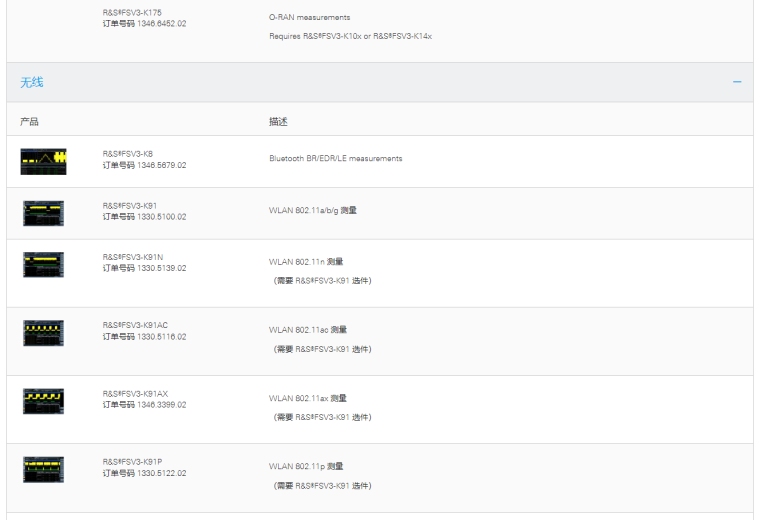760x520 pixels.
Task: Click the WLAN 802.11ax 测量 description text
Action: [306, 398]
